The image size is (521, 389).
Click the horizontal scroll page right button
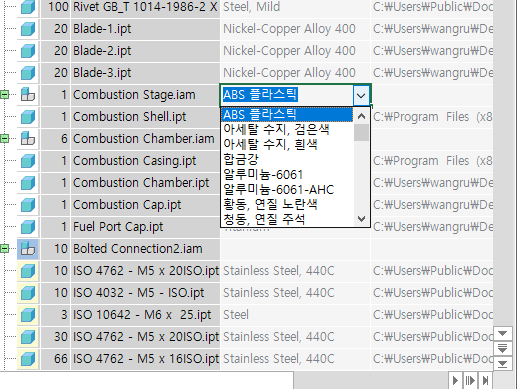(x=470, y=380)
